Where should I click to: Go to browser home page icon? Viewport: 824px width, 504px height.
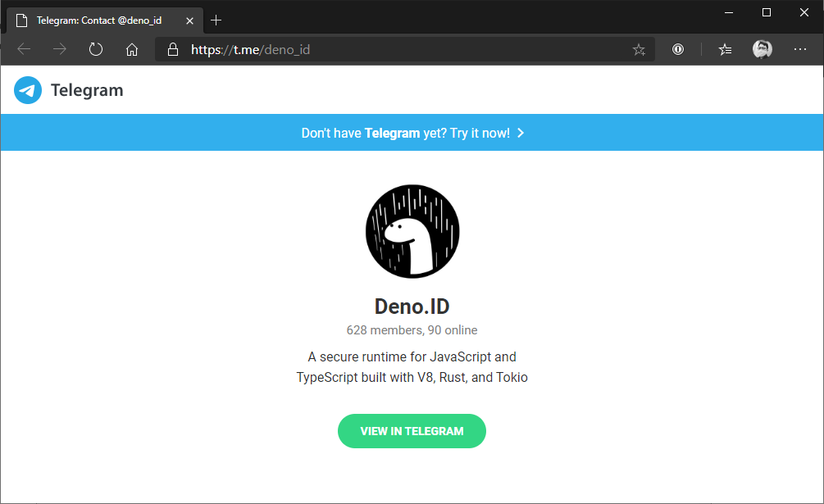(x=132, y=49)
